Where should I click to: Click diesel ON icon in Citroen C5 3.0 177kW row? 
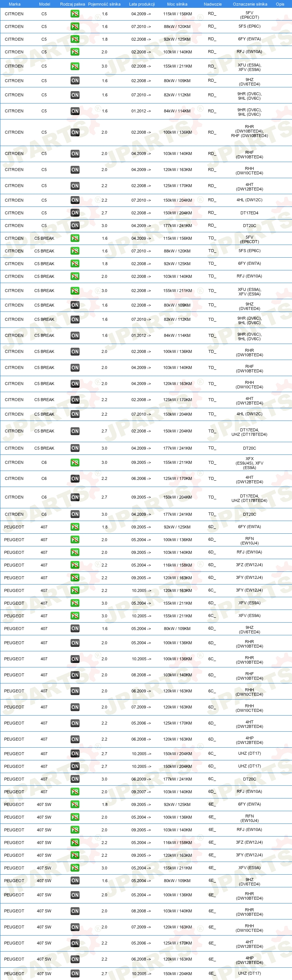(x=75, y=226)
